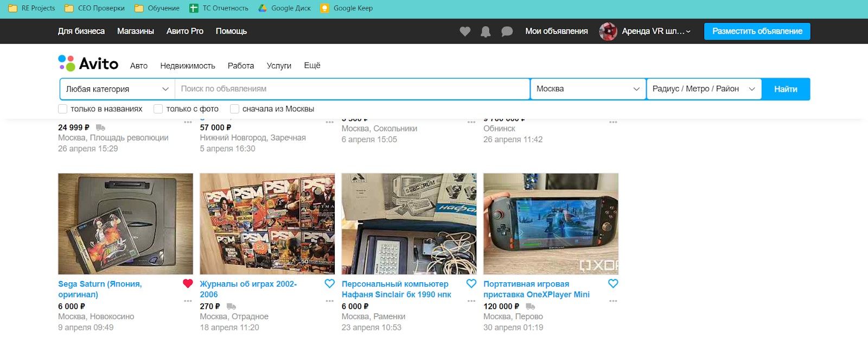Open Недвижимость category
Screen dimensions: 868x349
point(188,66)
